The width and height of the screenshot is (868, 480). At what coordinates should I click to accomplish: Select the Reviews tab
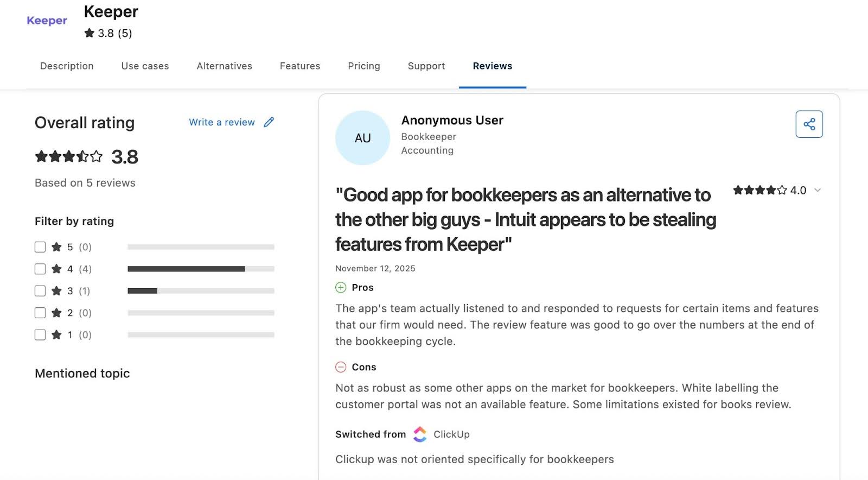pos(493,66)
